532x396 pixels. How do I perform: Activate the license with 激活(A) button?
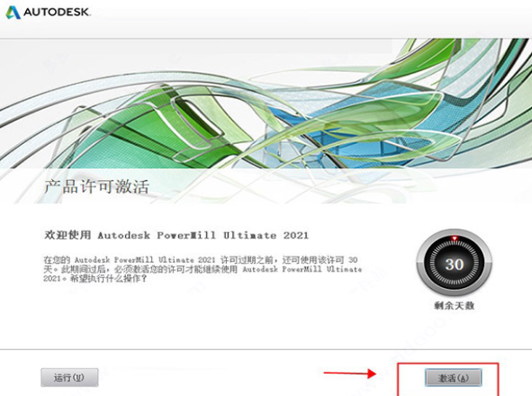click(454, 377)
